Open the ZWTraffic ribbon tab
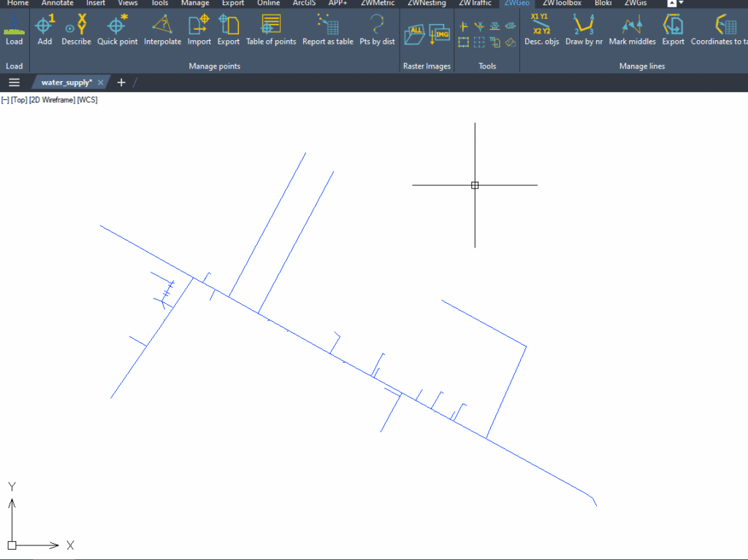The height and width of the screenshot is (560, 748). point(475,3)
